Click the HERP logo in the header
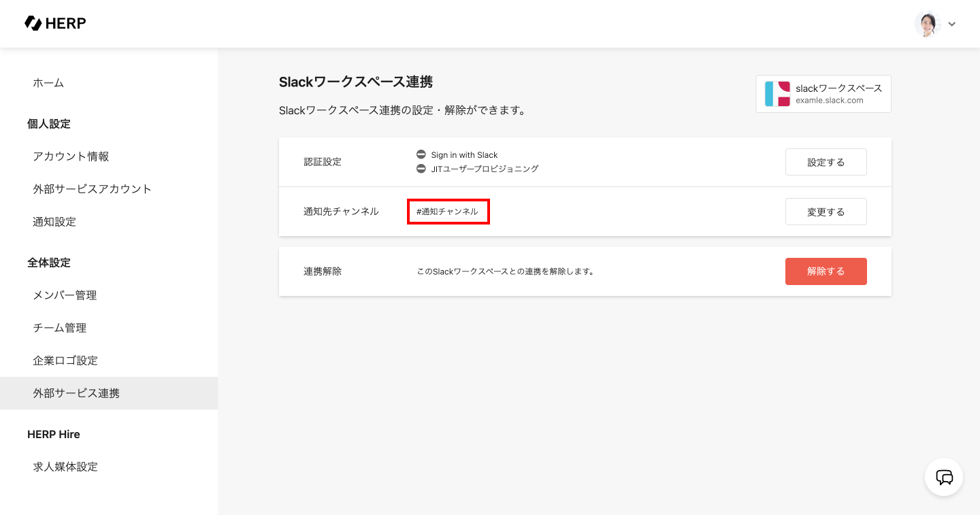Viewport: 980px width, 515px height. pos(55,24)
